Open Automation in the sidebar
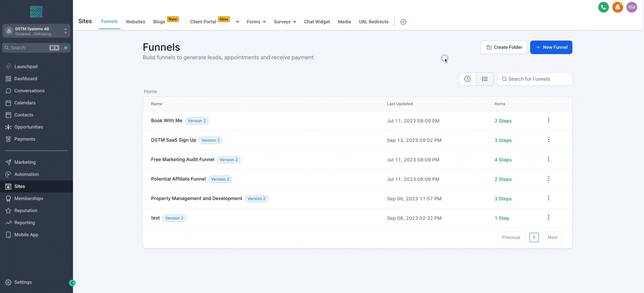 (27, 174)
